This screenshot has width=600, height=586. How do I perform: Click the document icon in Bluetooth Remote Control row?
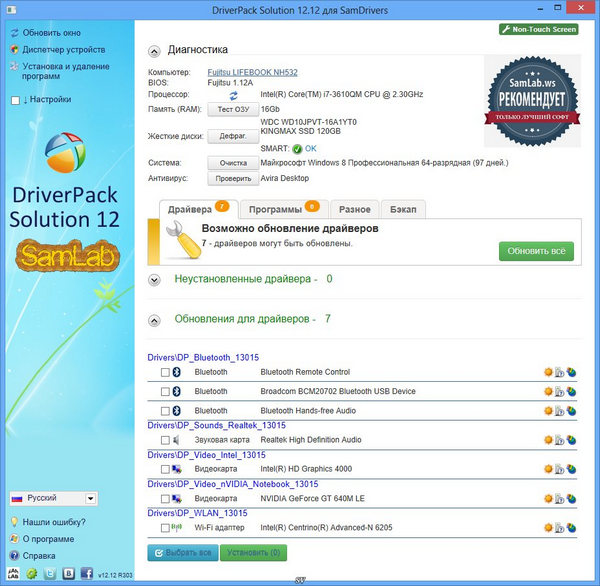(x=559, y=372)
